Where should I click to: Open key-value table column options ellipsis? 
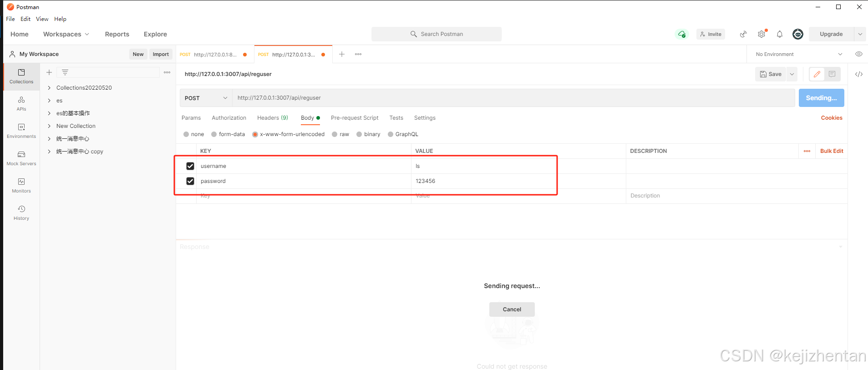(x=807, y=151)
